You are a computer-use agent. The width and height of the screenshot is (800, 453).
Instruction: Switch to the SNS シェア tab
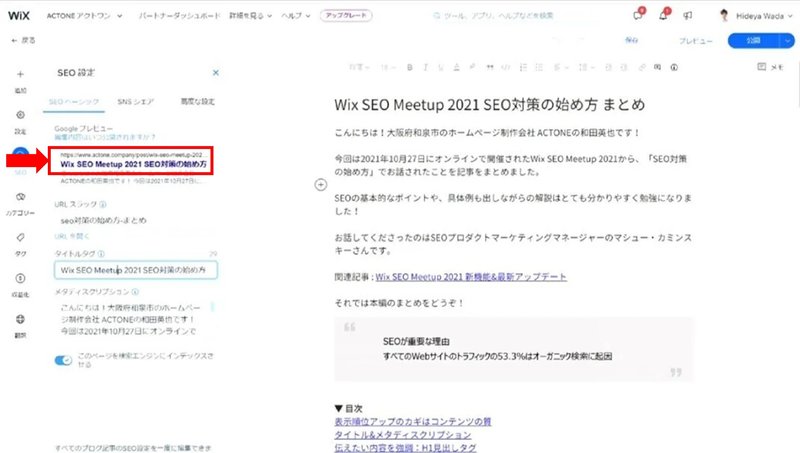[x=135, y=102]
